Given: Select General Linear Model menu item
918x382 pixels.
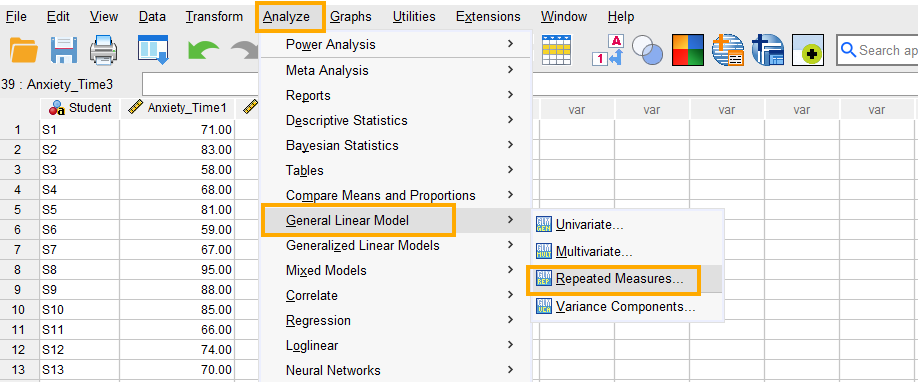Looking at the screenshot, I should pos(395,220).
